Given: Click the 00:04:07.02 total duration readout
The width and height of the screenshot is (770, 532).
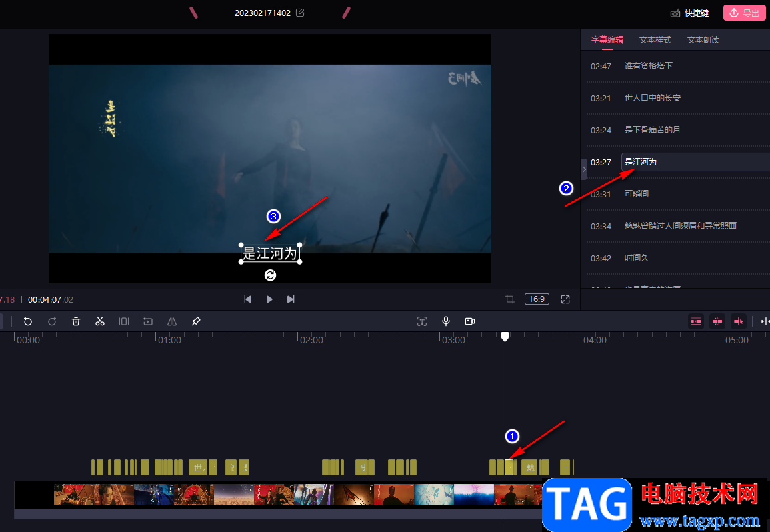Looking at the screenshot, I should tap(51, 299).
